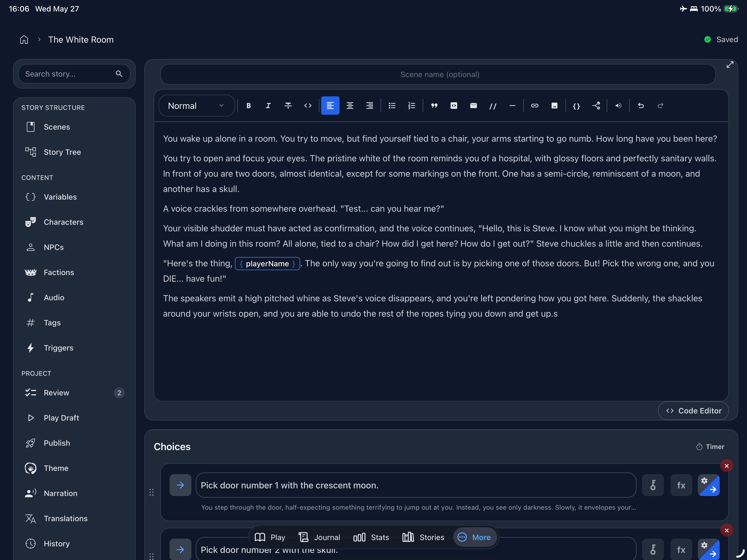Open key condition for door 1 choice
747x560 pixels.
653,485
